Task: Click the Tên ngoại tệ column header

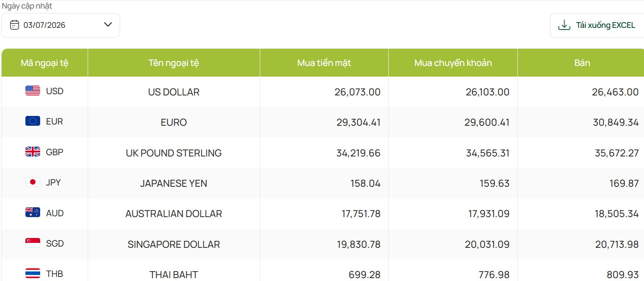Action: [174, 63]
